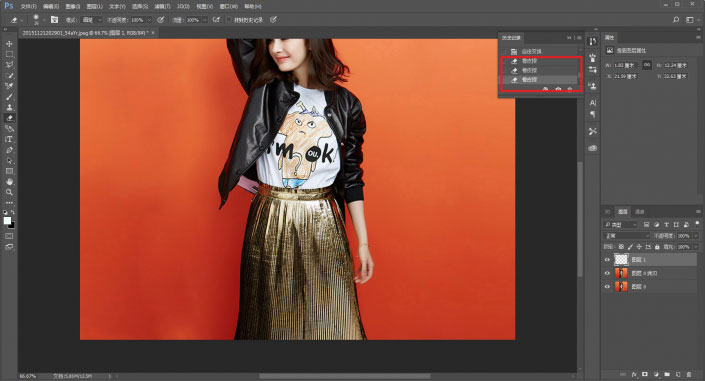Select the Rectangular Marquee tool
Screen dimensions: 705x381
coord(9,54)
